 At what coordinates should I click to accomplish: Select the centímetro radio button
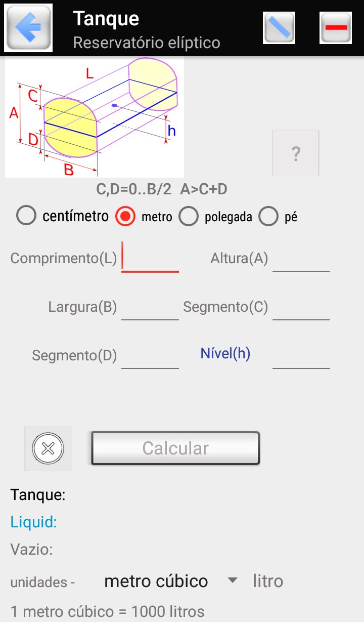(x=26, y=217)
